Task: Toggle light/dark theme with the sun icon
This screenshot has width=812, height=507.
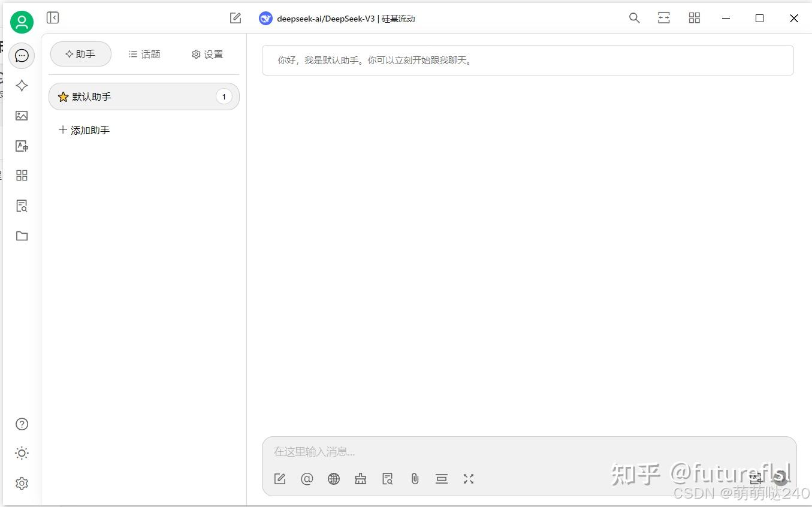Action: point(22,453)
